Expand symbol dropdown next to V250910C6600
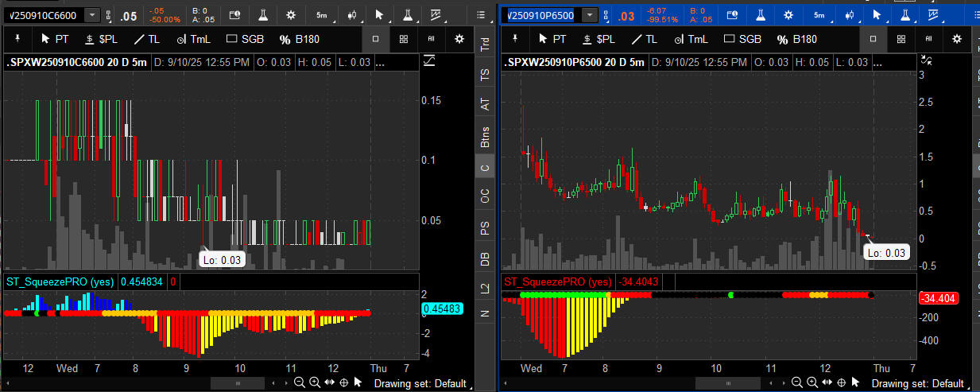The height and width of the screenshot is (392, 980). [x=92, y=15]
